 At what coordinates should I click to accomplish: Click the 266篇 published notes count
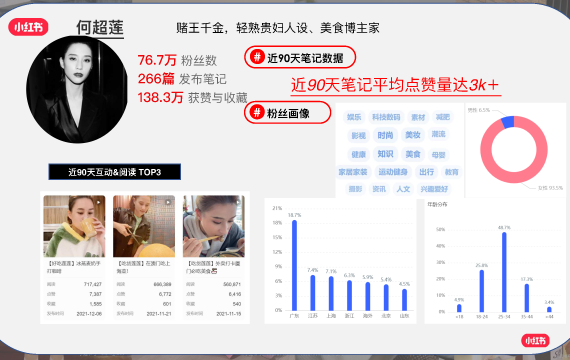pyautogui.click(x=156, y=78)
